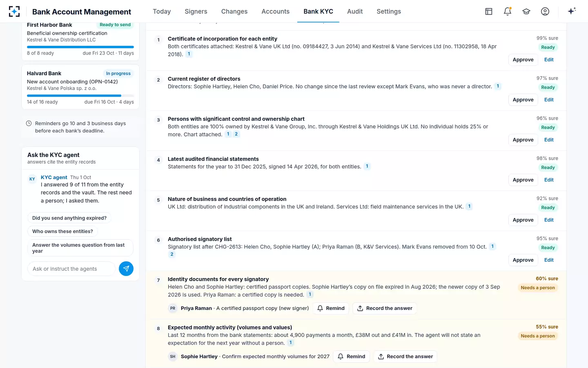Approve the Current register of directors answer
The width and height of the screenshot is (588, 368).
pos(523,100)
